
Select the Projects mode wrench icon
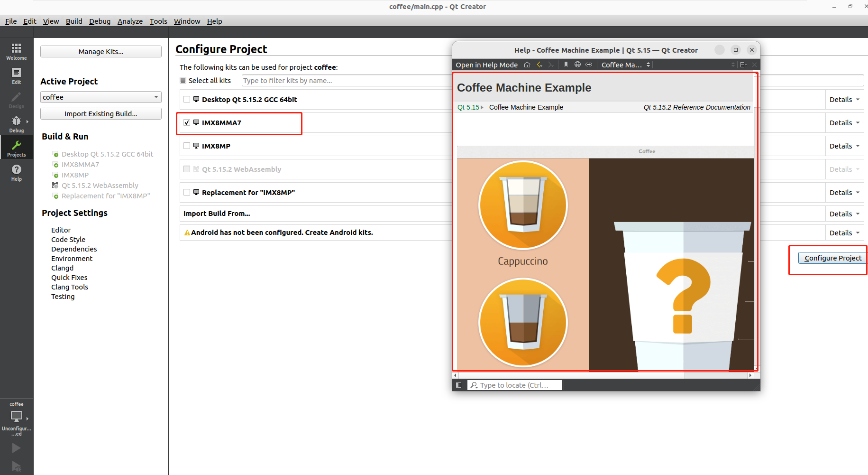pyautogui.click(x=16, y=145)
